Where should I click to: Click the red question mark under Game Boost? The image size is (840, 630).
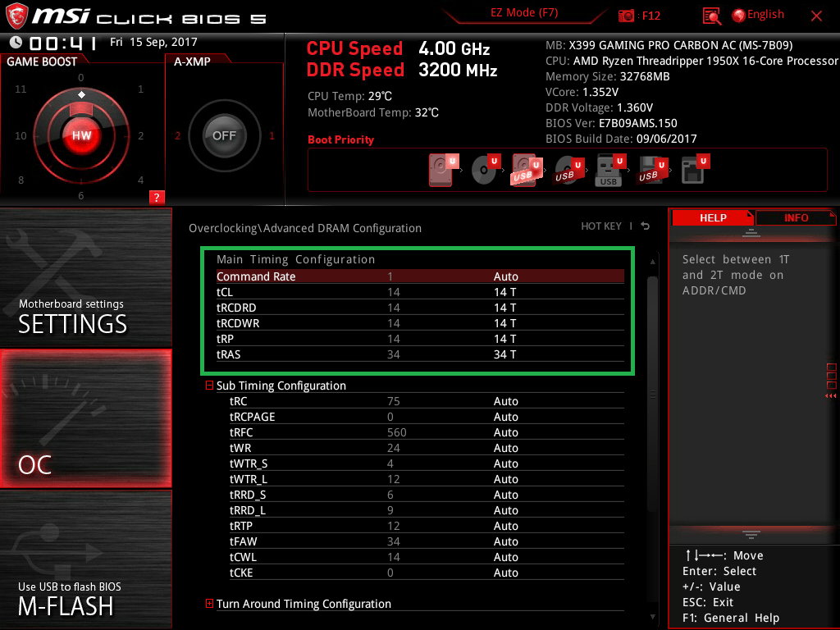click(157, 197)
